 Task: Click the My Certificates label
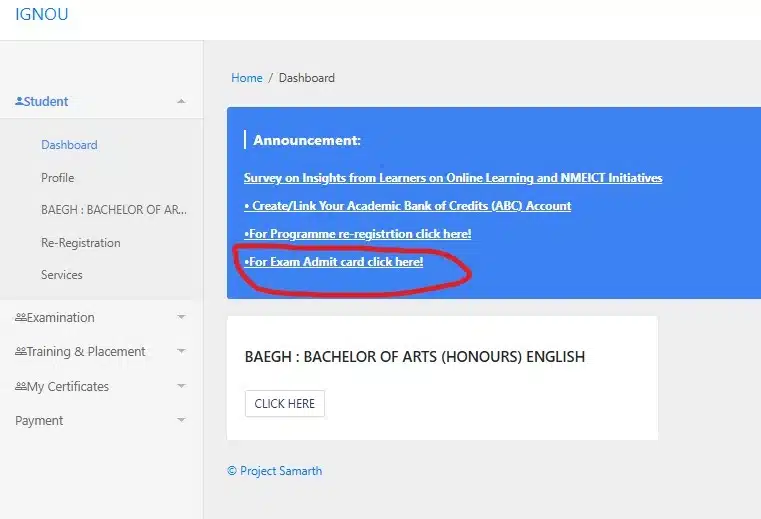(68, 386)
